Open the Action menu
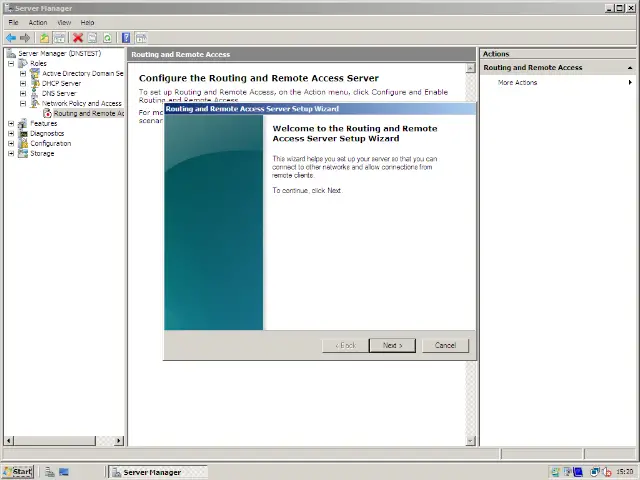The height and width of the screenshot is (480, 640). click(37, 22)
